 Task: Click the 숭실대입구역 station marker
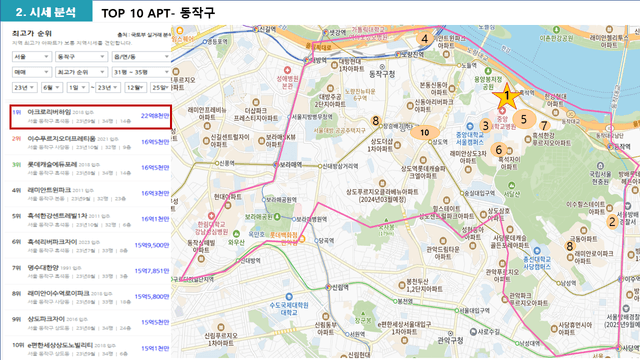click(x=462, y=193)
